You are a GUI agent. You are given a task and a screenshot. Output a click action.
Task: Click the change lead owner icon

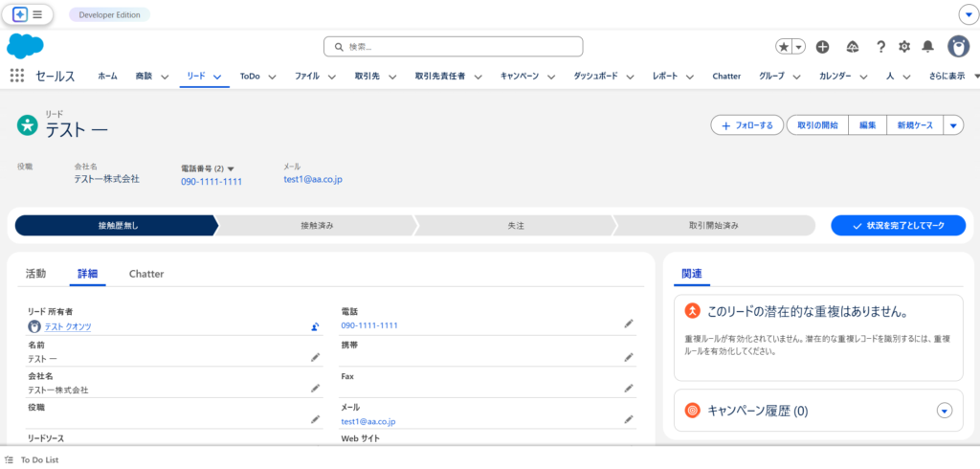[x=315, y=326]
